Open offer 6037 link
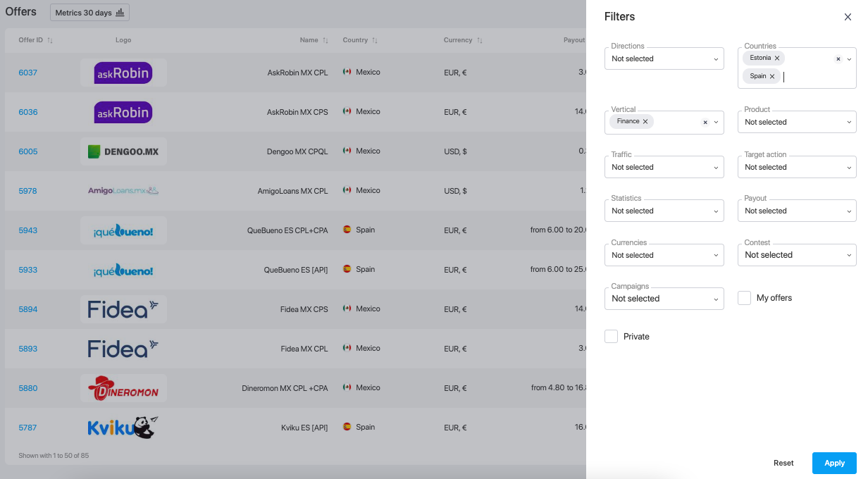Viewport: 868px width, 479px height. pyautogui.click(x=28, y=73)
